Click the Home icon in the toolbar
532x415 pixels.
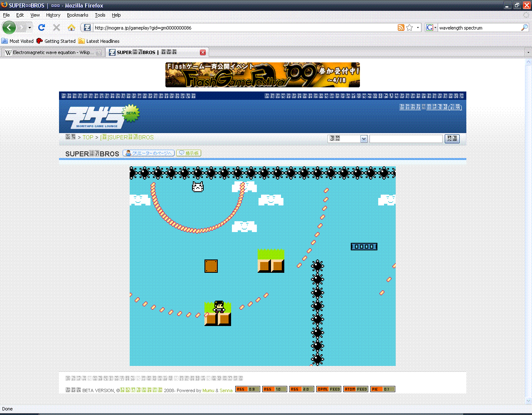71,27
